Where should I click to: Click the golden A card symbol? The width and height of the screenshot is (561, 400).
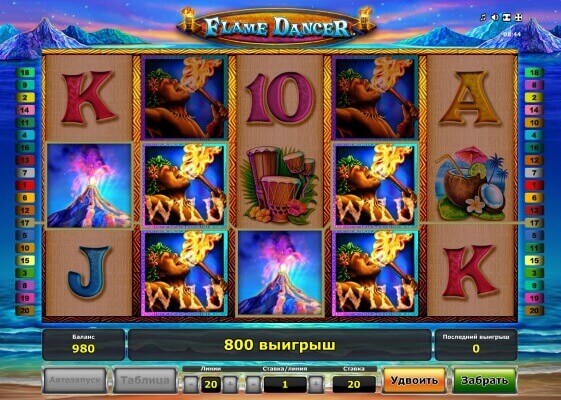tap(469, 97)
